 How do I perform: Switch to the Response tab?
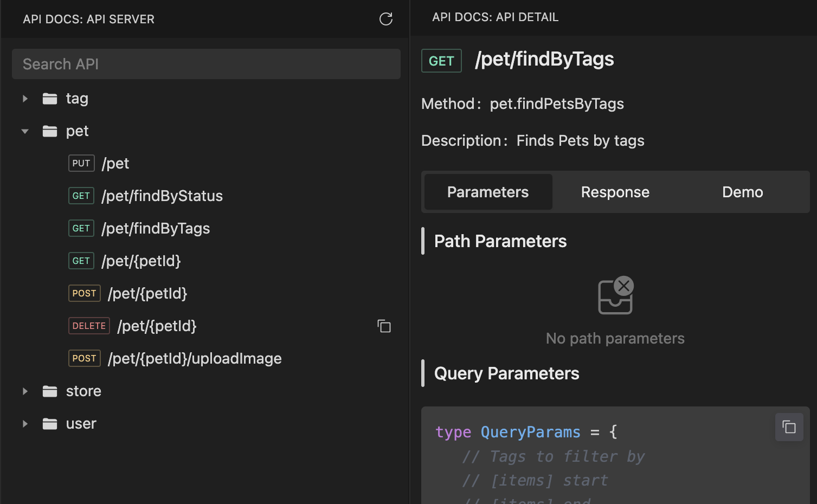[615, 192]
